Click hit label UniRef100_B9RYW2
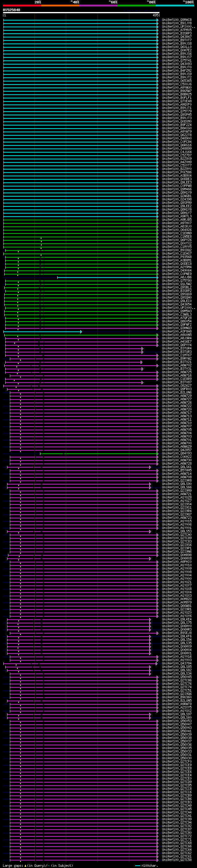This screenshot has height=868, width=197. (177, 358)
